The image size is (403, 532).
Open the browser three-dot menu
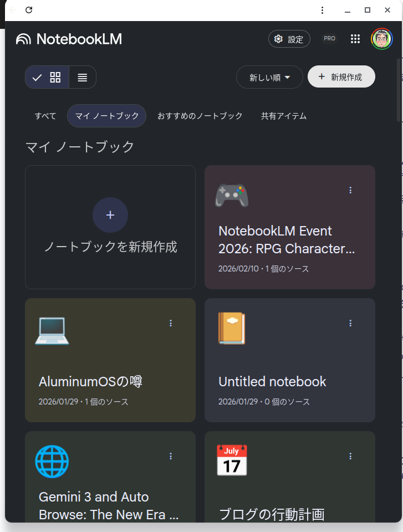tap(322, 10)
